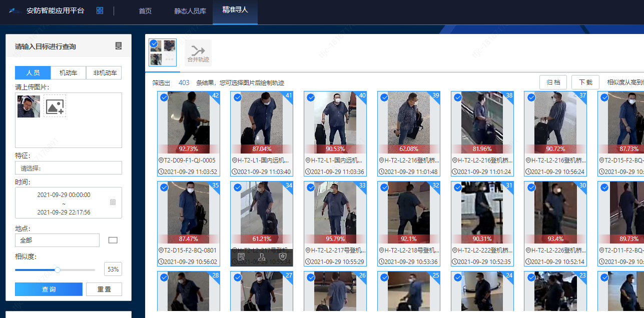644x318 pixels.
Task: Click the details icon on hovered card 34
Action: click(x=241, y=257)
